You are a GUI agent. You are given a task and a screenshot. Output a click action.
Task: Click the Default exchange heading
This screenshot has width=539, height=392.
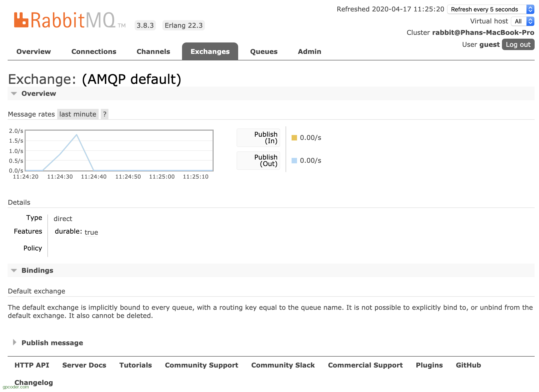coord(37,291)
